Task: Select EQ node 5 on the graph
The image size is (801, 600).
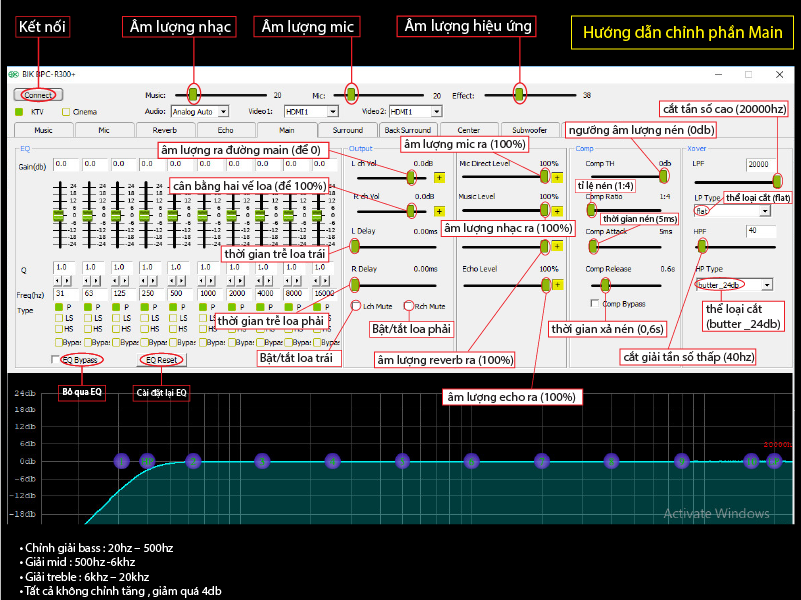Action: pos(402,462)
